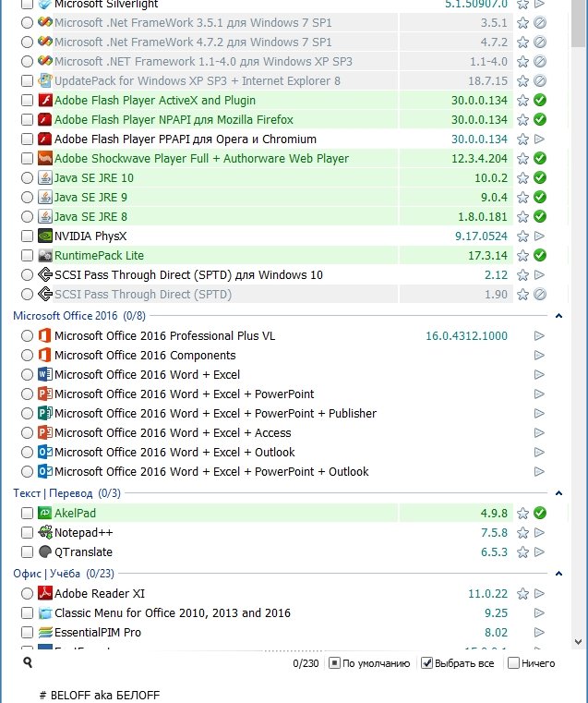
Task: Click the green checkmark for Java SE JRE 10
Action: click(540, 178)
